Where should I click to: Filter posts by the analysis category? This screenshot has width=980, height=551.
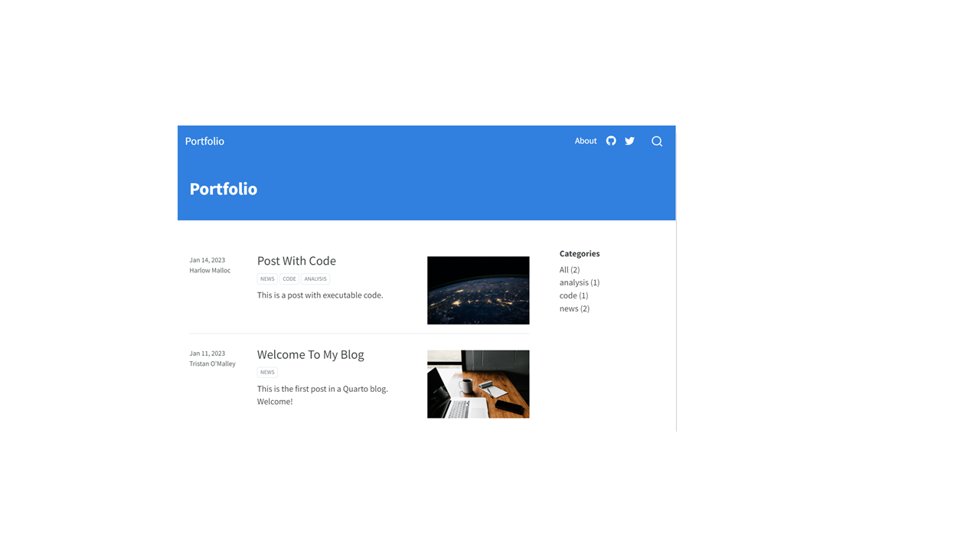pyautogui.click(x=579, y=282)
